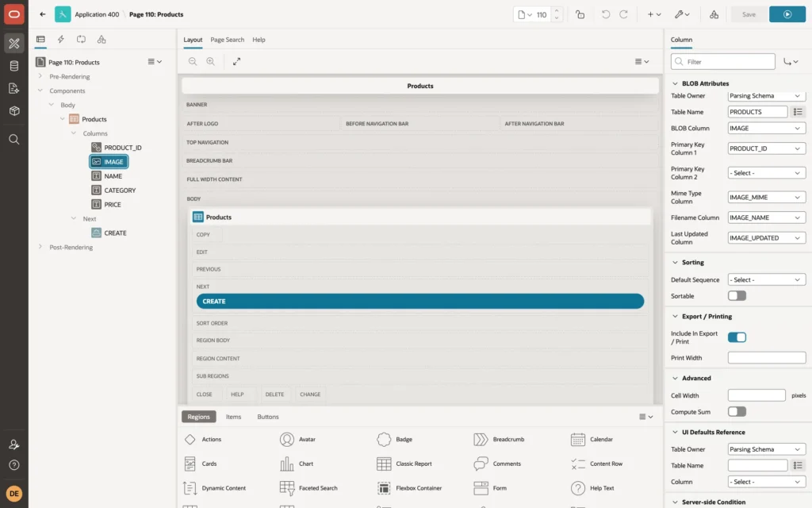This screenshot has height=508, width=812.
Task: Open Team Development sidebar icon
Action: click(14, 88)
